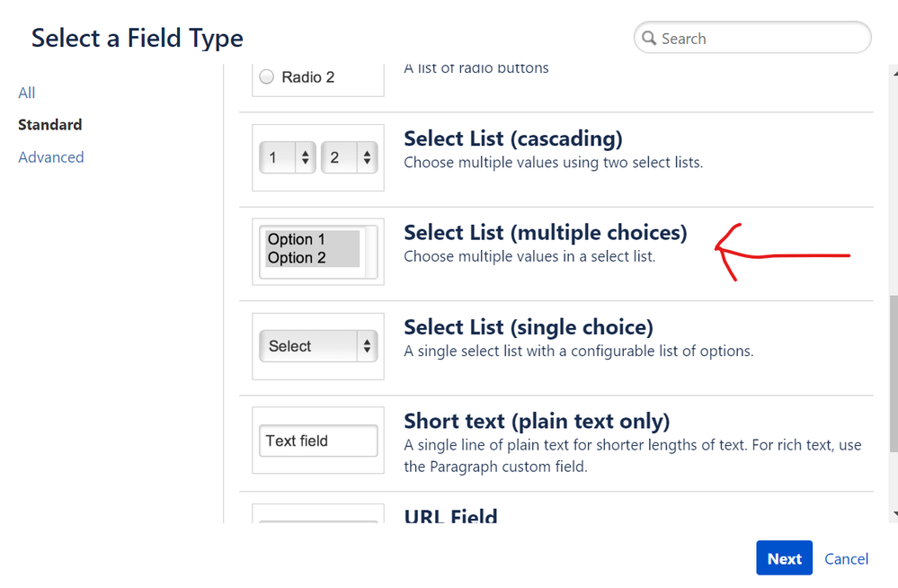This screenshot has height=588, width=898.
Task: Click the cascading list first dropdown preview
Action: (x=287, y=158)
